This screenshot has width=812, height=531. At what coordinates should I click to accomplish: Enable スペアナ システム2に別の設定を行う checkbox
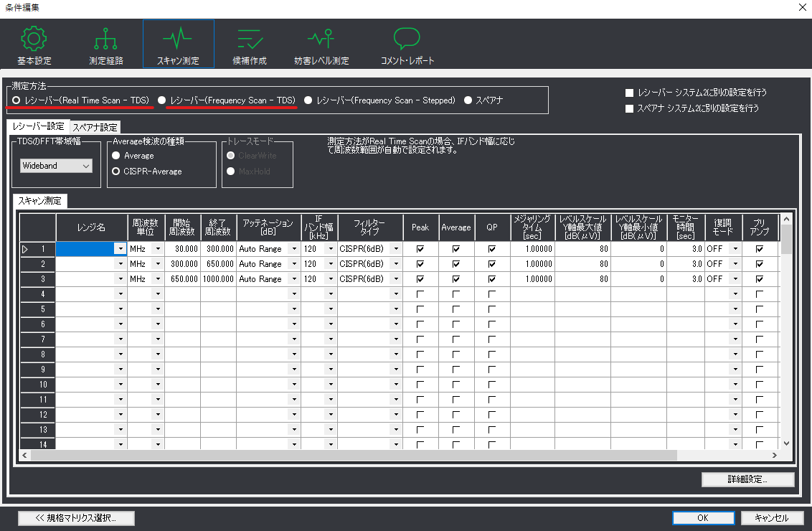click(630, 108)
